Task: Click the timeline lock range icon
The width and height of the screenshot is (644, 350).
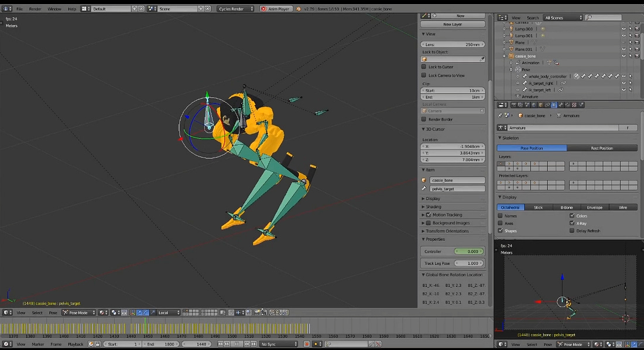Action: click(98, 344)
